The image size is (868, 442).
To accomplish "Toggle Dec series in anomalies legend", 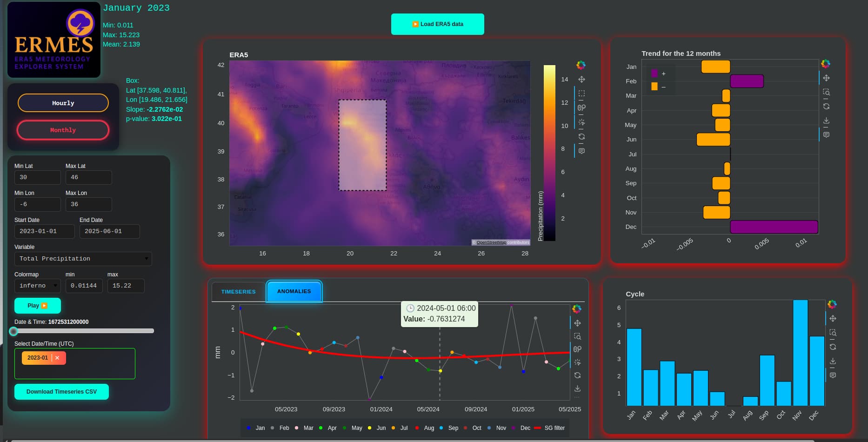I will pyautogui.click(x=521, y=428).
